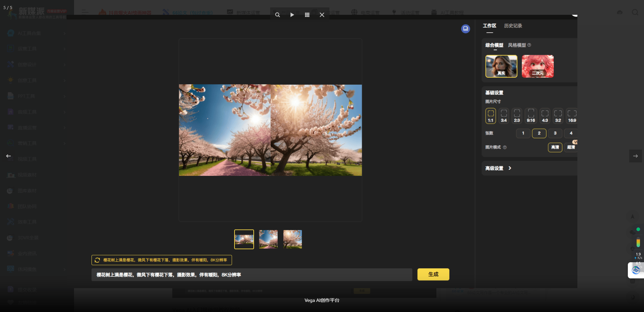Close the lightbox with the X icon
Image resolution: width=644 pixels, height=312 pixels.
click(x=322, y=15)
